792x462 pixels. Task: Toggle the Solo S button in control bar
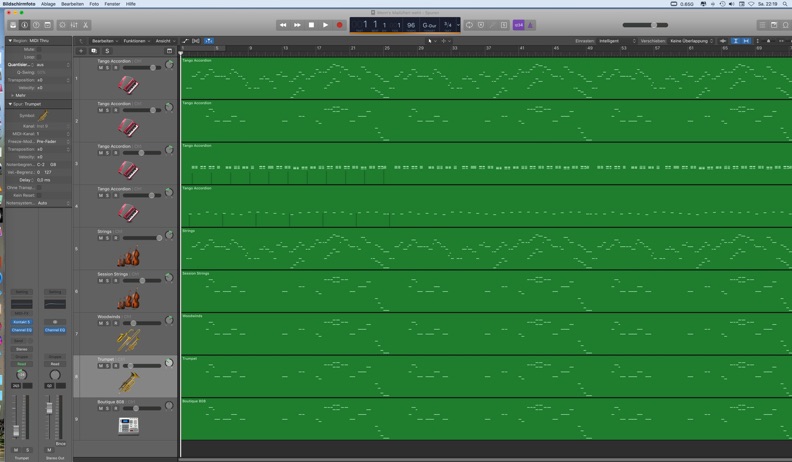tap(504, 25)
